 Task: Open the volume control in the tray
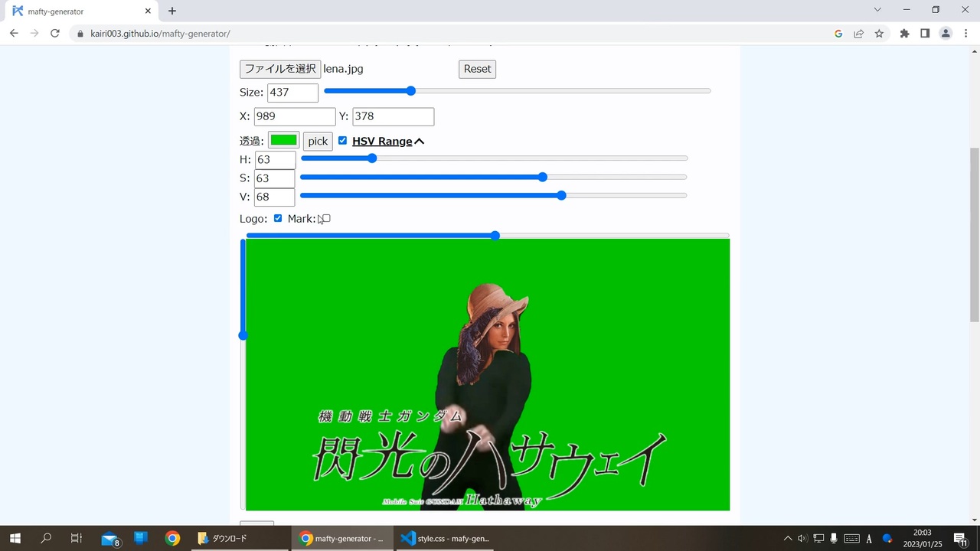[802, 538]
